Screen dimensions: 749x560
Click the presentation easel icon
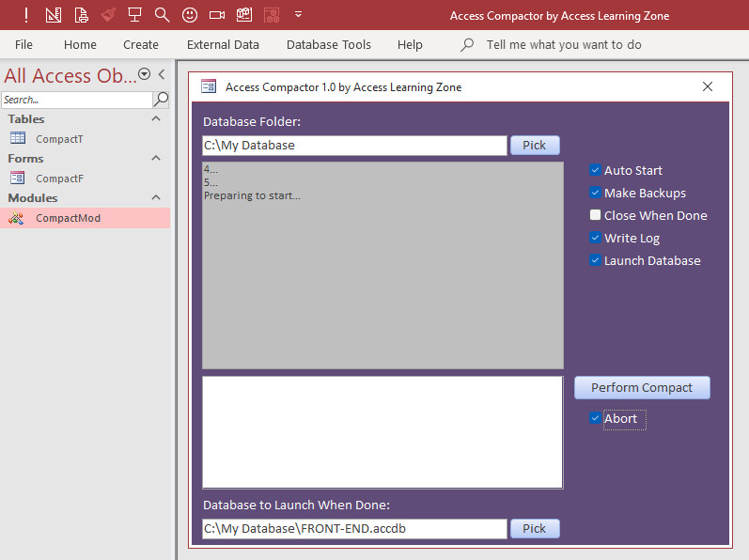point(135,15)
